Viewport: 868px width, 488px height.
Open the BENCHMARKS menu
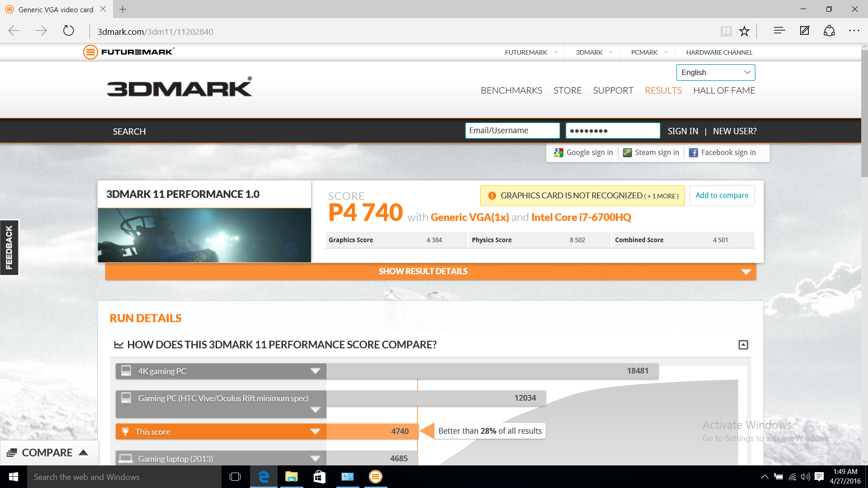point(511,90)
